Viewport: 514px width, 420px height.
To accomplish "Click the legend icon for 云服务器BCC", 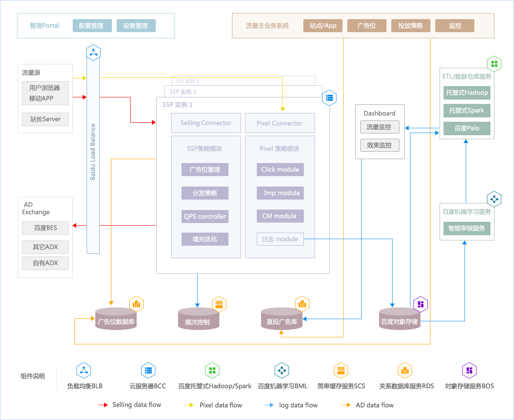I will point(148,370).
